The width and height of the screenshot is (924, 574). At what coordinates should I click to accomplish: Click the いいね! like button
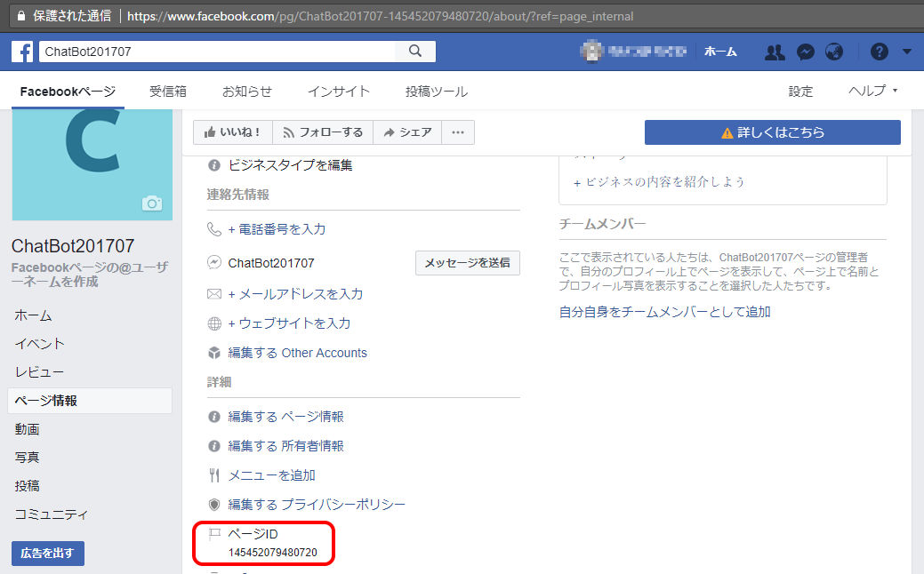tap(233, 132)
